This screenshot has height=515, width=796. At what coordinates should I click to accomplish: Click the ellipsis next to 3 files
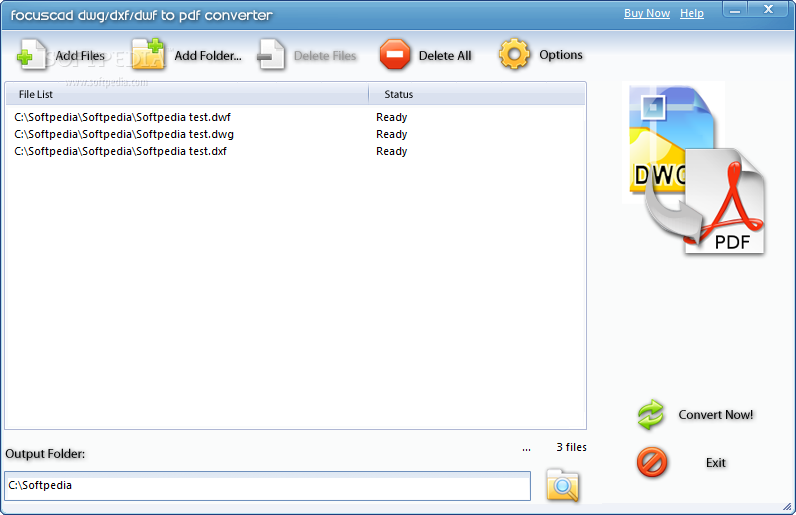click(526, 448)
